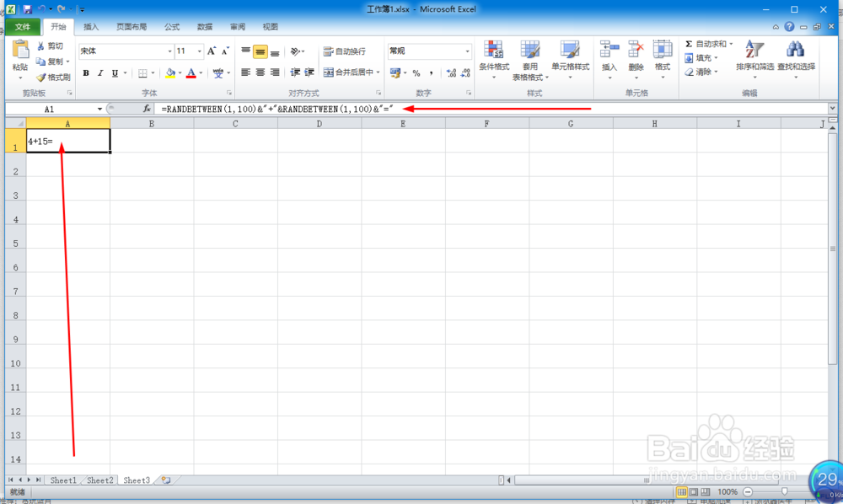
Task: Open 填充 fill dropdown
Action: [x=701, y=58]
